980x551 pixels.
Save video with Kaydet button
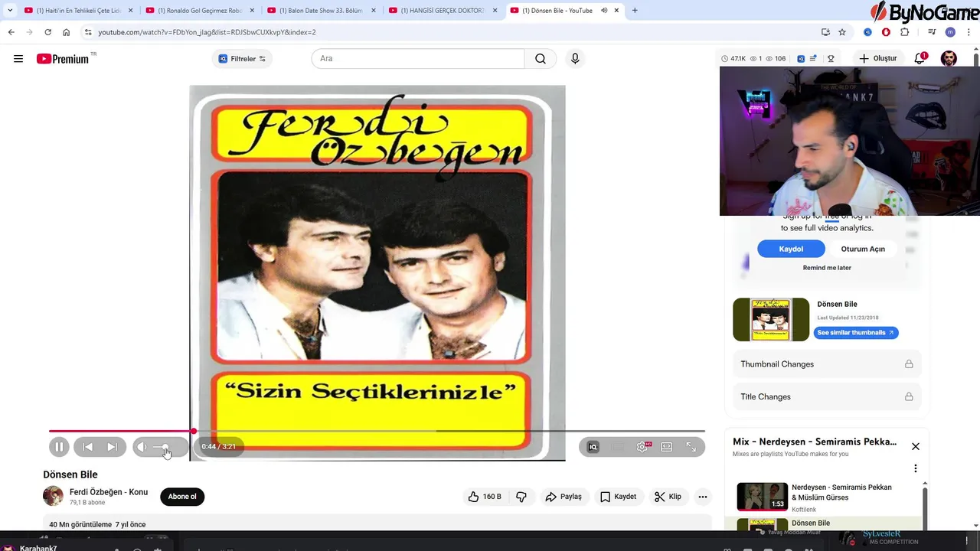619,497
